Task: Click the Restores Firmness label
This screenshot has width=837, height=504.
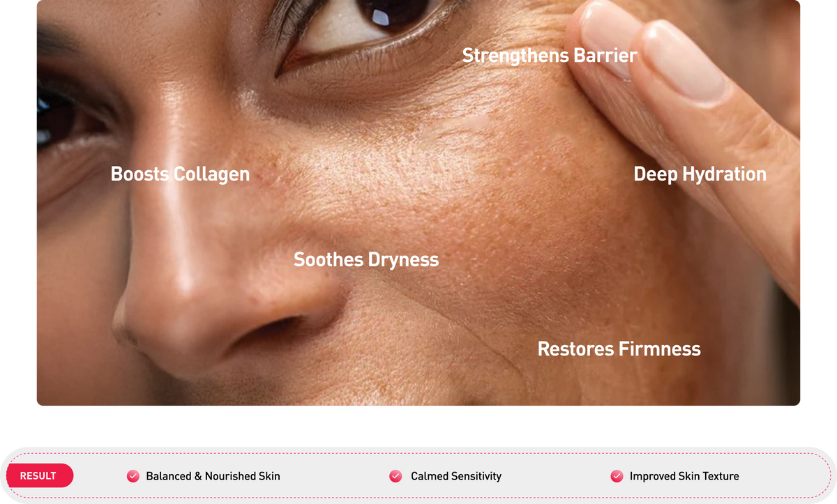Action: (619, 349)
